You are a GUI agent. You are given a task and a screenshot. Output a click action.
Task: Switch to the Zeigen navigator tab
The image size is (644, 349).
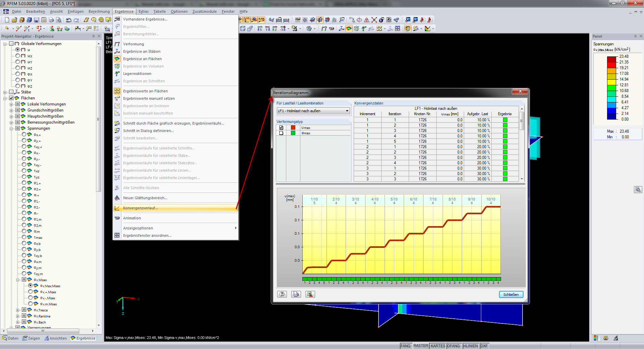tap(31, 338)
